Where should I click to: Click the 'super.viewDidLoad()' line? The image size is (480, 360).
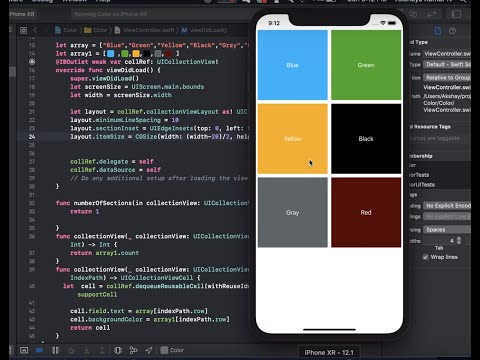104,78
